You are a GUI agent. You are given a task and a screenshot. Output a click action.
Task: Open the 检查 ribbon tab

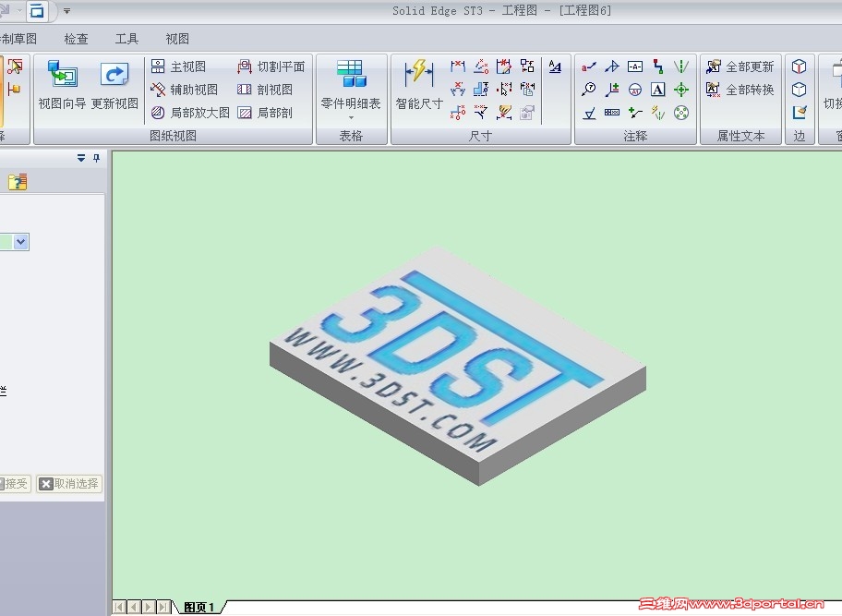pos(77,39)
